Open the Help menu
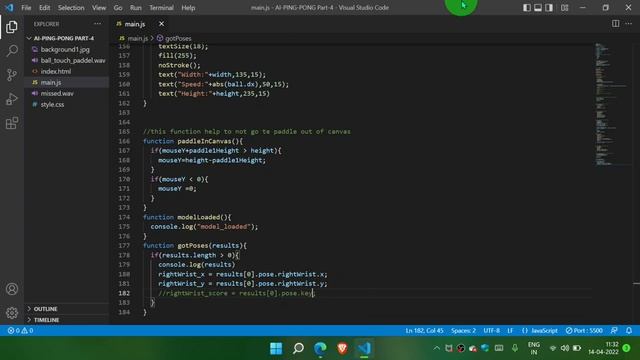Image resolution: width=640 pixels, height=360 pixels. click(x=188, y=8)
